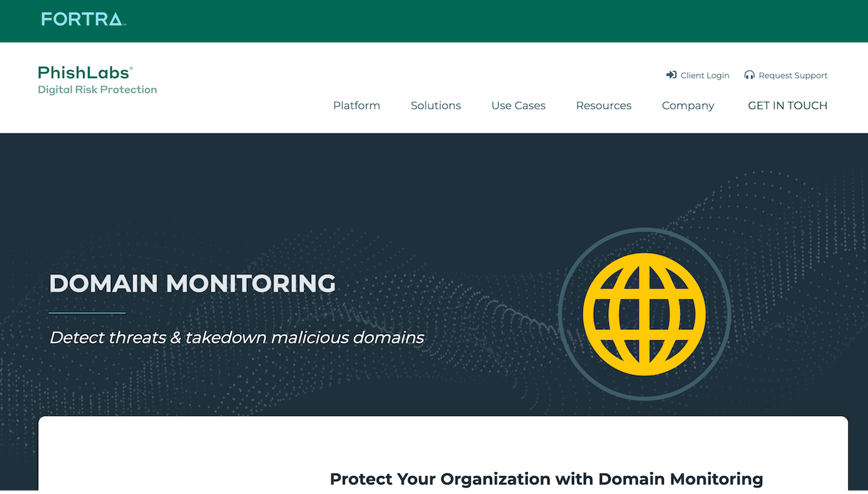Open the Platform menu
868x494 pixels.
pyautogui.click(x=356, y=105)
